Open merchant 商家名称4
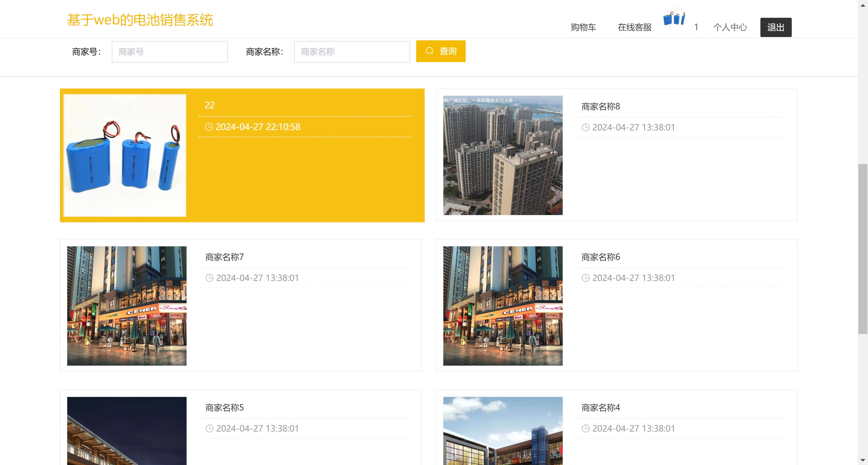The width and height of the screenshot is (868, 465). click(x=600, y=407)
